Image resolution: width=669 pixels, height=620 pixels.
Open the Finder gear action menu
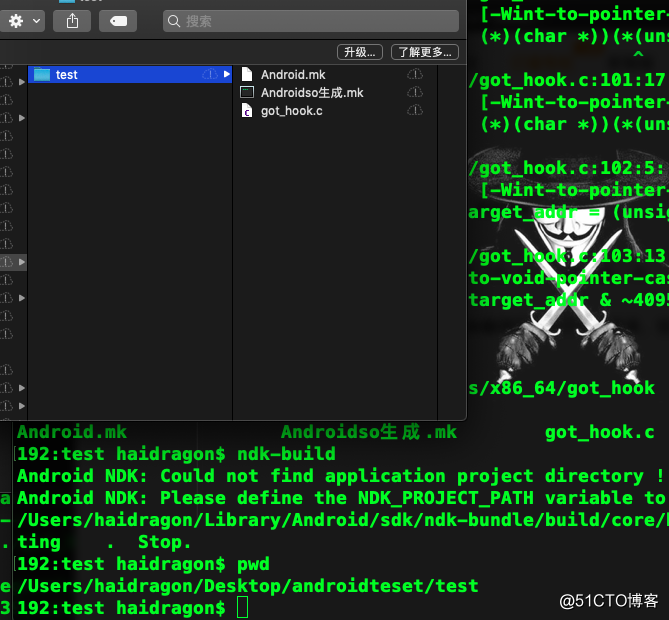[x=22, y=21]
